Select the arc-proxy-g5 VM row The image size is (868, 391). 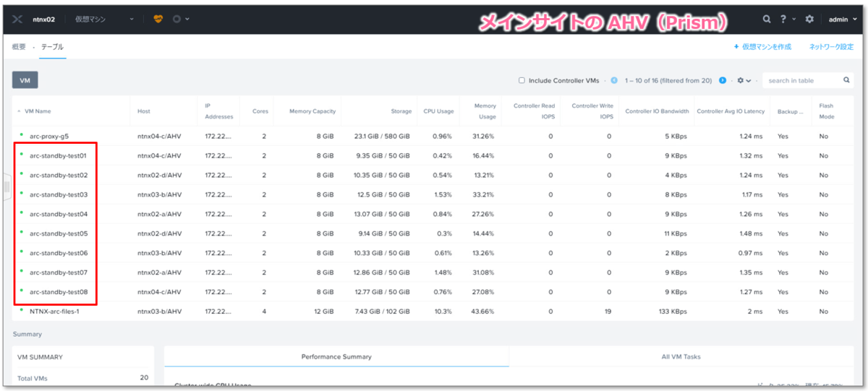click(433, 136)
